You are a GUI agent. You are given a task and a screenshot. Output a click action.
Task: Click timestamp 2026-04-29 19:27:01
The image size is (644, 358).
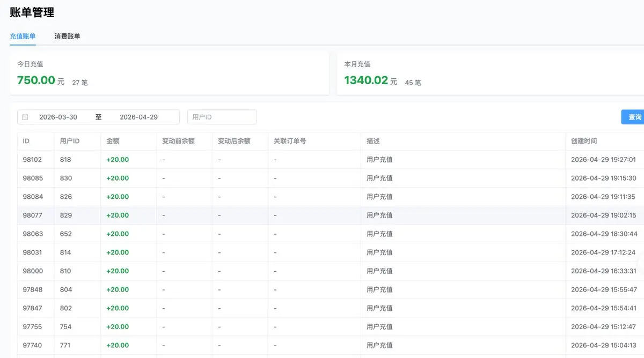pos(603,160)
